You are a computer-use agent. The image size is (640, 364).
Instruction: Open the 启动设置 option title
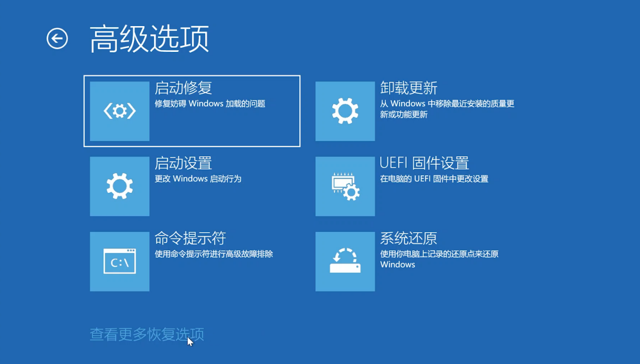tap(183, 163)
